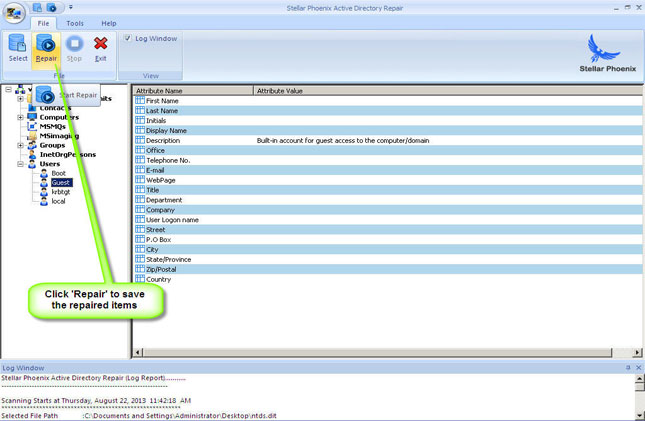Viewport: 645px width, 421px height.
Task: Click the Repair ribbon button
Action: 46,49
